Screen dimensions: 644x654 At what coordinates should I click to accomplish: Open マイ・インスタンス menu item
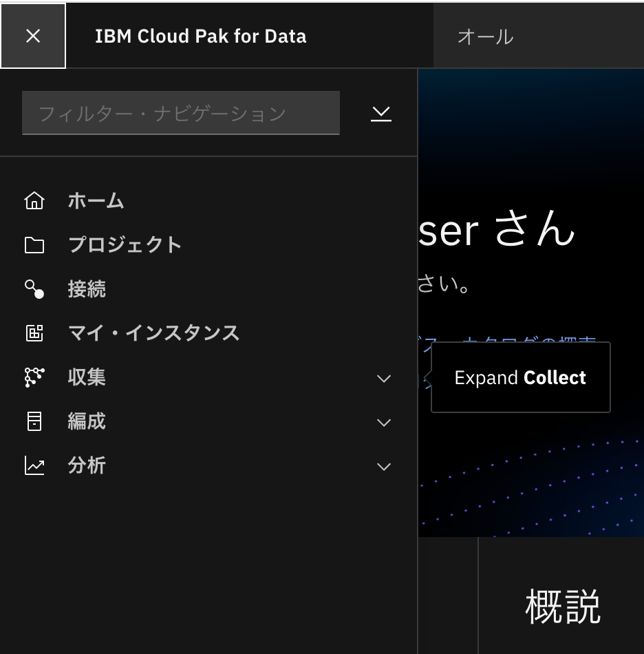[x=153, y=333]
